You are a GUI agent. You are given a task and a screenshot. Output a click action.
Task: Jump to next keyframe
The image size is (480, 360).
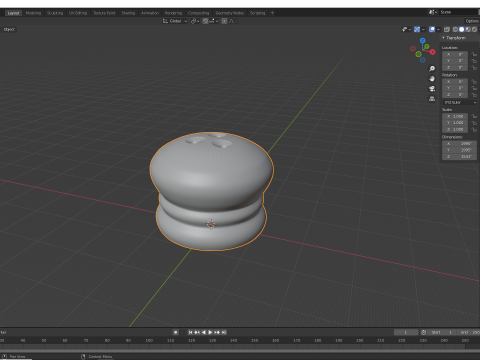(217, 332)
